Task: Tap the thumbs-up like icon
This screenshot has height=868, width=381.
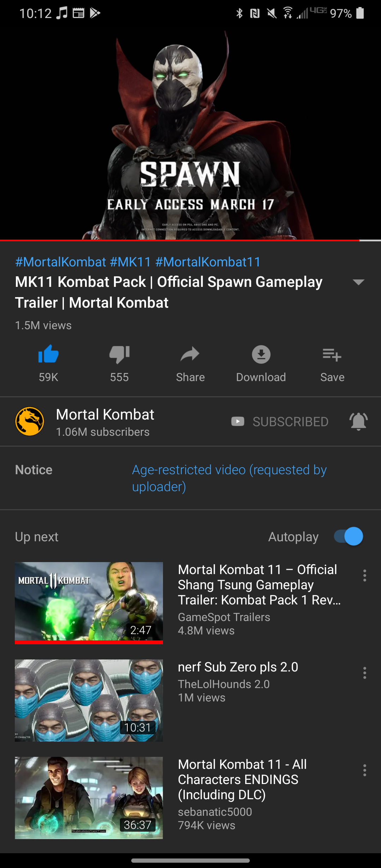Action: point(48,354)
